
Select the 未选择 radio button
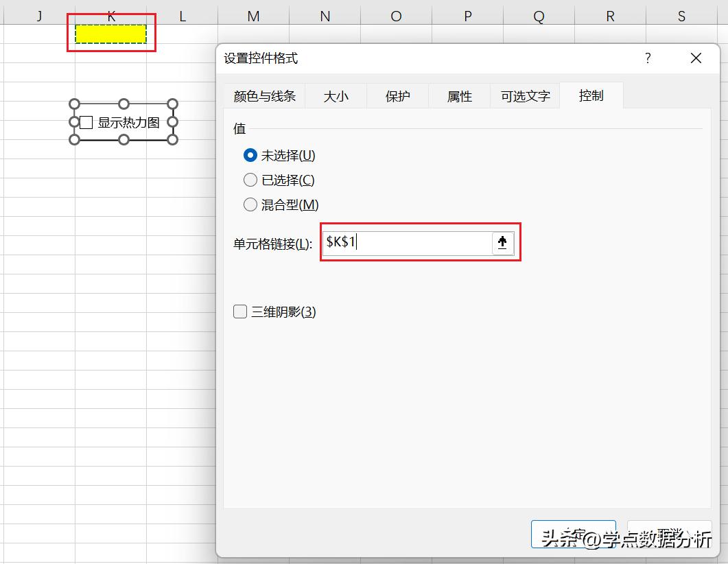250,155
